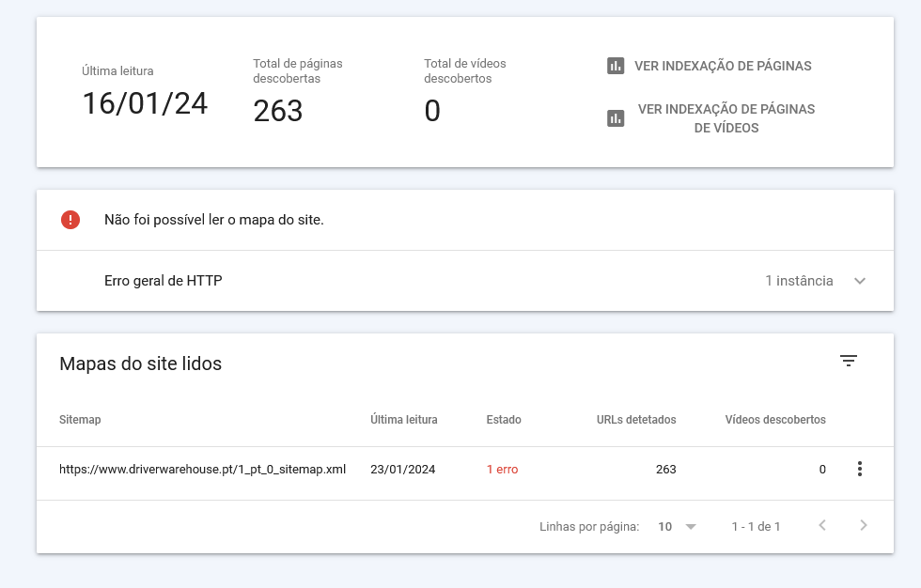Click the chart icon beside video pages indexing

click(x=615, y=118)
